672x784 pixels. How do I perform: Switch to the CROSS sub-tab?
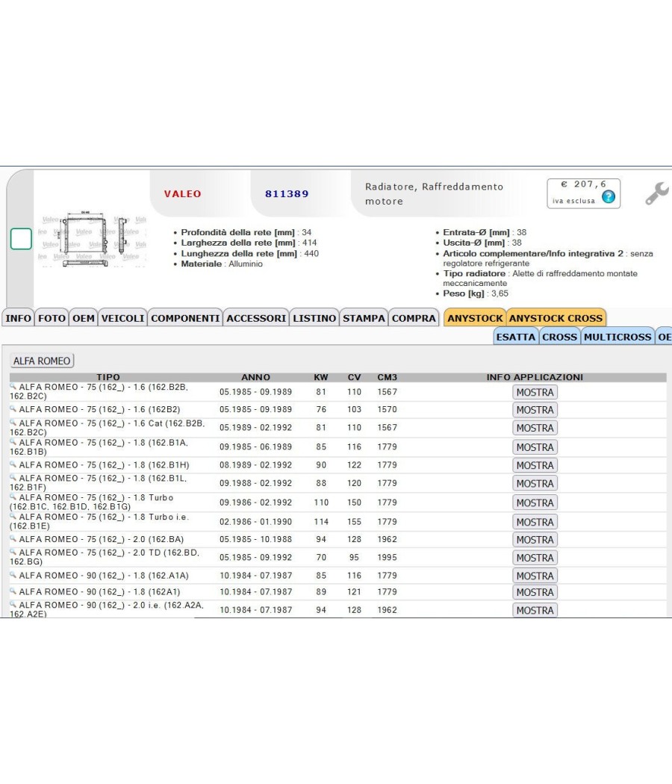(559, 337)
